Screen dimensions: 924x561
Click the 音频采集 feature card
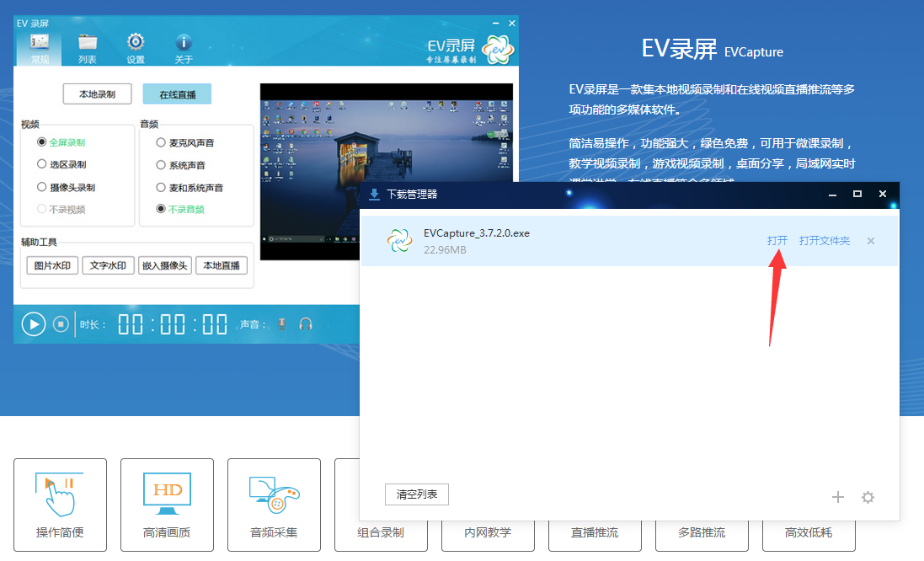pos(274,505)
